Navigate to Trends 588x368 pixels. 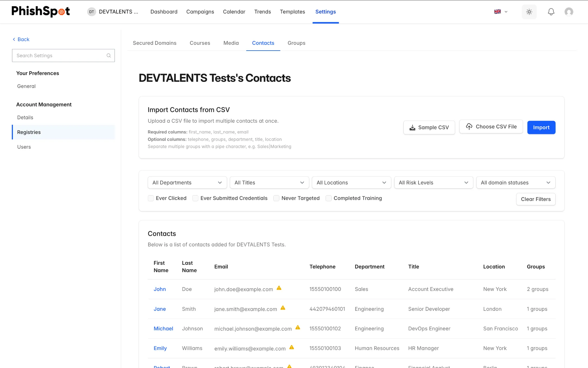(262, 12)
